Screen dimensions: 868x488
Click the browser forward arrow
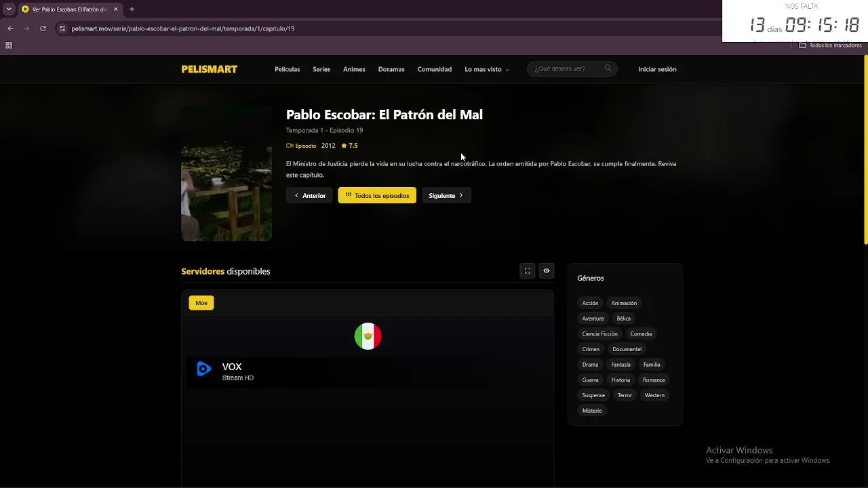click(x=26, y=28)
